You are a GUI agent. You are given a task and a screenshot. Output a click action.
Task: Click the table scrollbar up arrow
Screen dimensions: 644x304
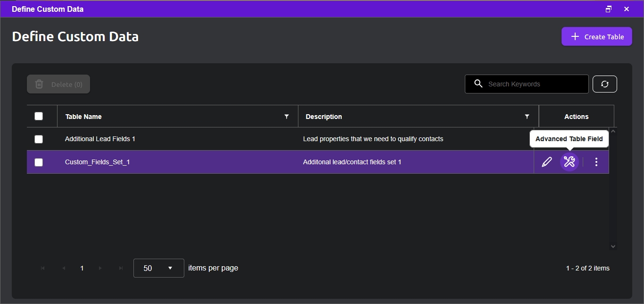613,131
